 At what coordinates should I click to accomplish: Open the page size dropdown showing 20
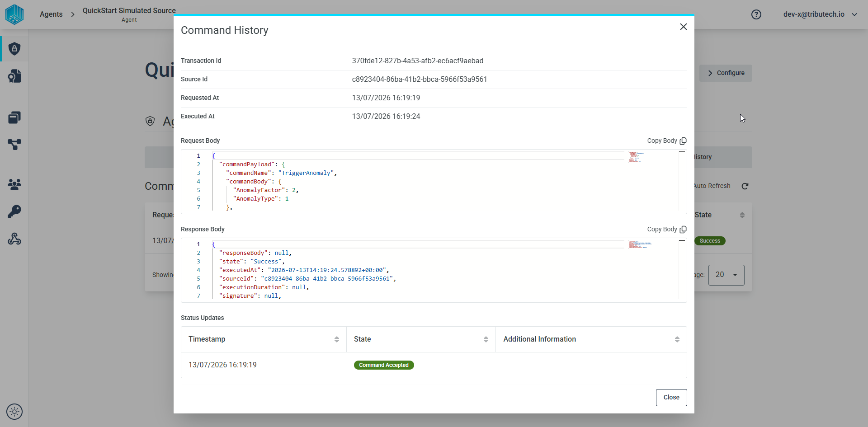(726, 275)
